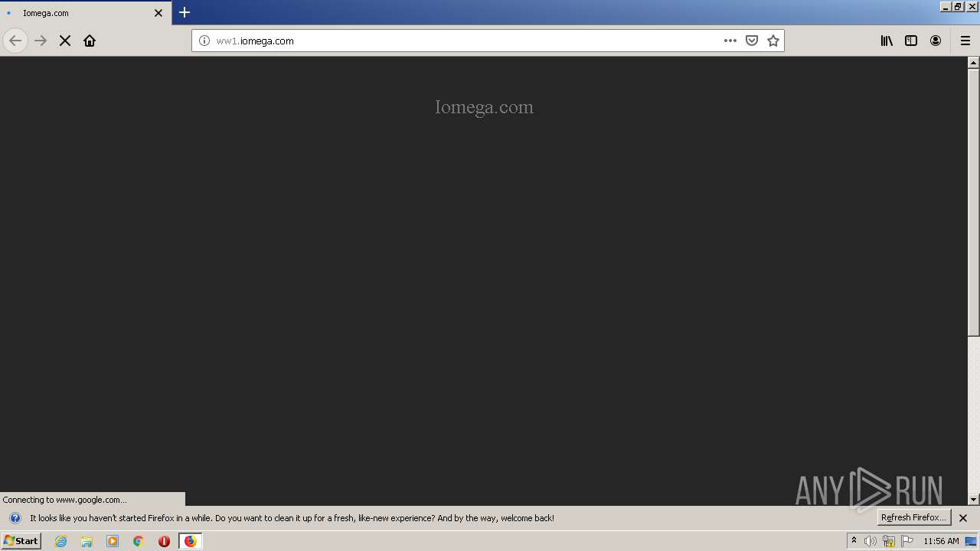The height and width of the screenshot is (551, 980).
Task: Bookmark this page with the star
Action: pos(773,41)
